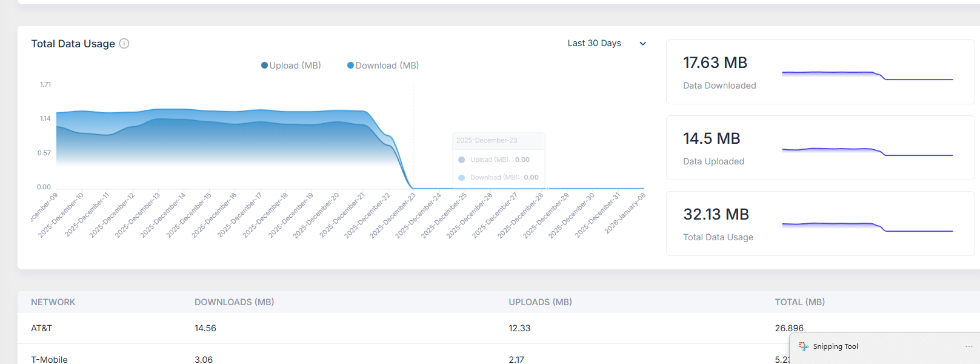This screenshot has height=364, width=980.
Task: Click the info icon beside Total Data Usage
Action: (x=124, y=44)
